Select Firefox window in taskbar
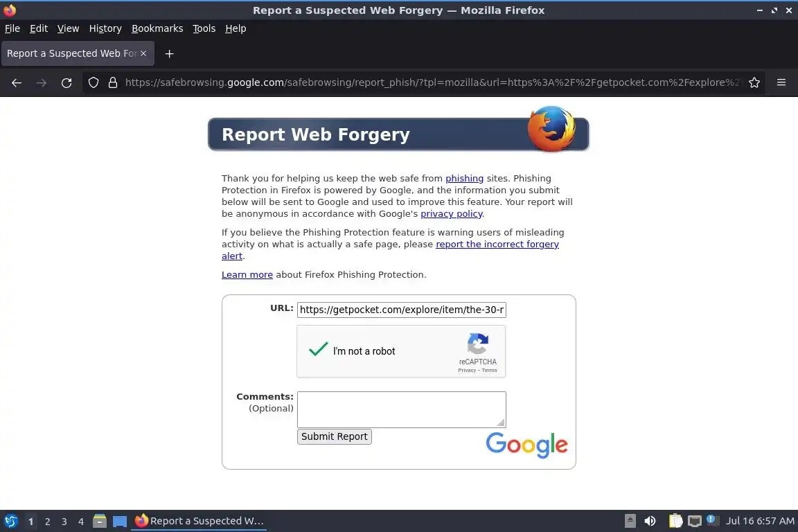 click(199, 521)
